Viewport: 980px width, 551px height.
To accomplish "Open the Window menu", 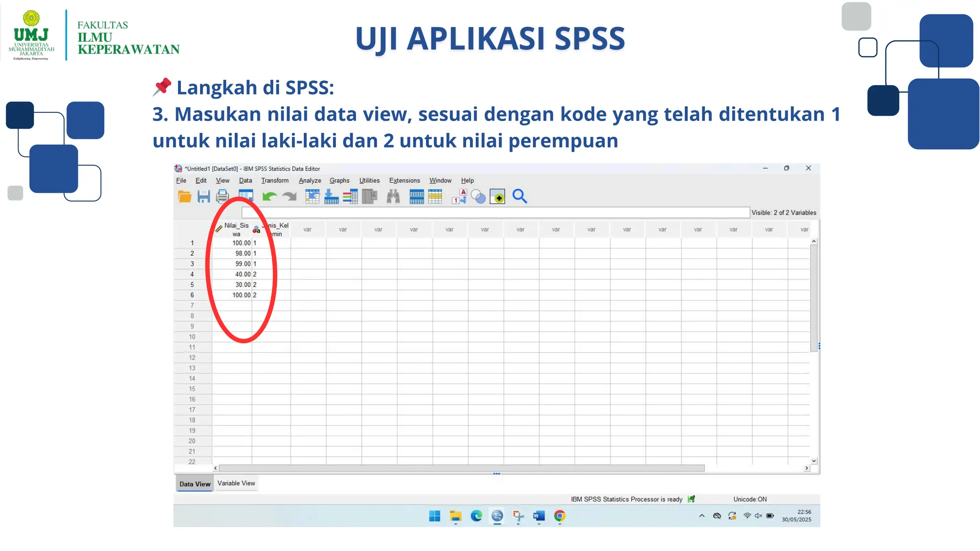I will [440, 180].
